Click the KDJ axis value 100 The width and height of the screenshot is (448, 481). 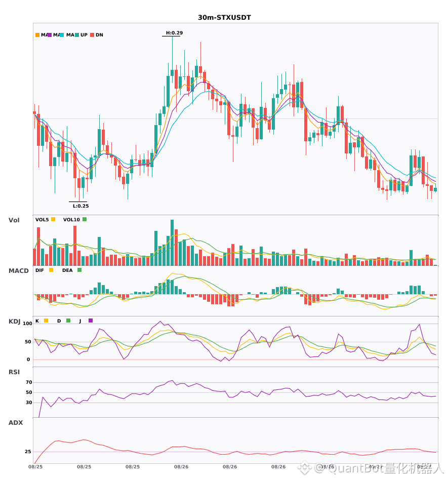(28, 324)
